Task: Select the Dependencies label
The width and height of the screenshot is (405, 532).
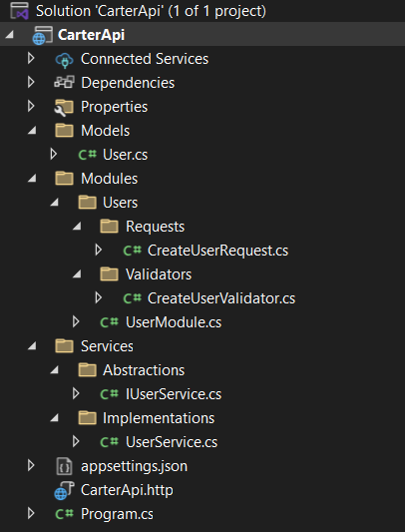Action: pyautogui.click(x=128, y=83)
